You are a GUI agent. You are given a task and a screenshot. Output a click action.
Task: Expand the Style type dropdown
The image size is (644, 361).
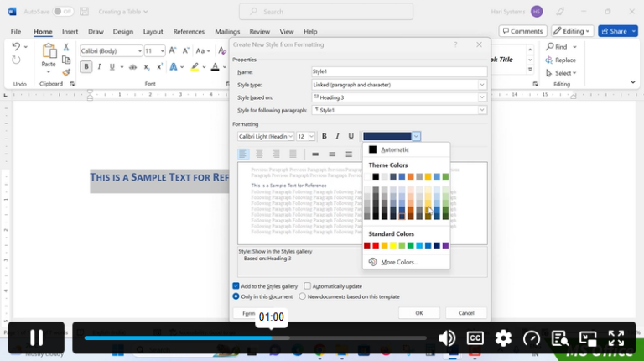coord(482,85)
